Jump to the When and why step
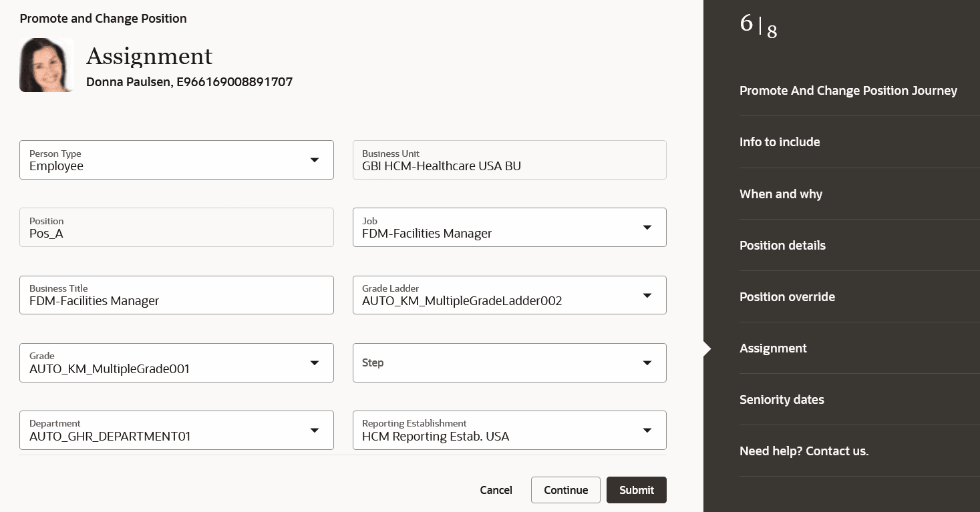980x512 pixels. click(781, 194)
